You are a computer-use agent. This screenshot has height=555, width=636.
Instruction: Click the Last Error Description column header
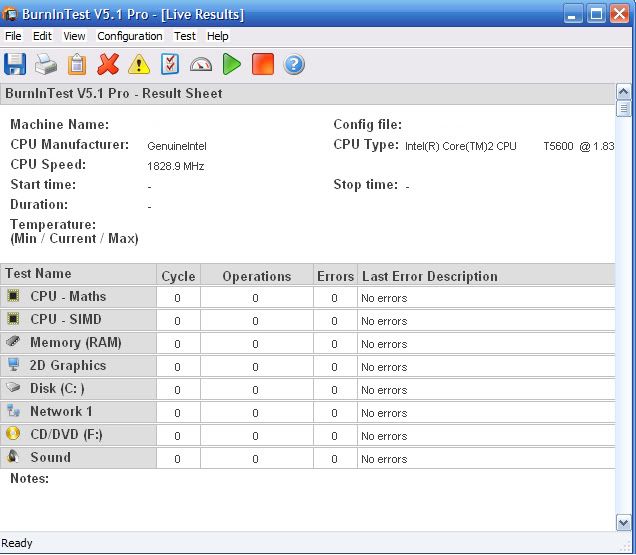point(486,276)
